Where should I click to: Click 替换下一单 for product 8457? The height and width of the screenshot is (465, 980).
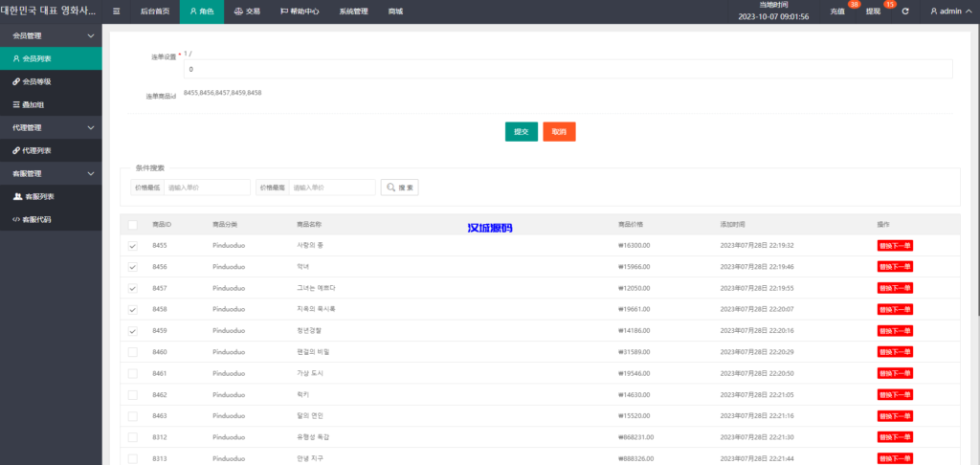coord(895,288)
